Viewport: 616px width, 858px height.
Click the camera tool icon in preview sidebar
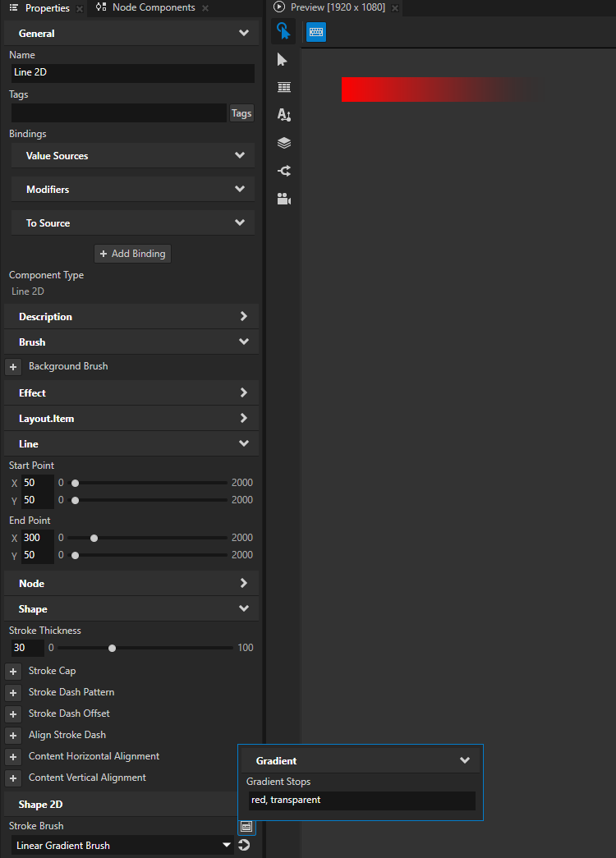283,199
